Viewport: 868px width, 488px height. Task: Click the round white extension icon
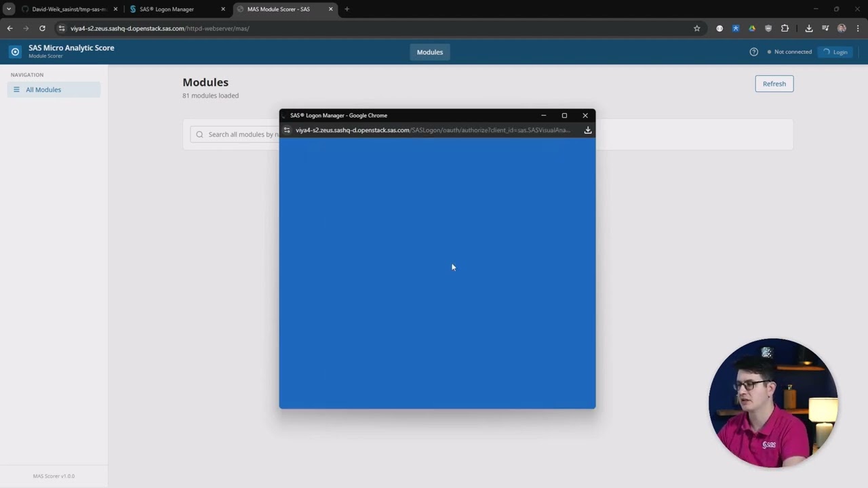point(719,28)
